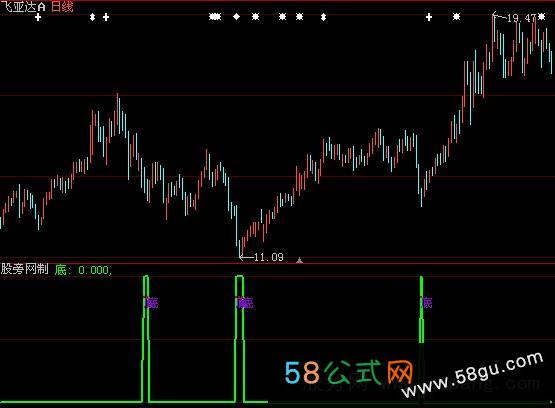Click the triple-star cluster info marker
The image size is (555, 408).
215,17
